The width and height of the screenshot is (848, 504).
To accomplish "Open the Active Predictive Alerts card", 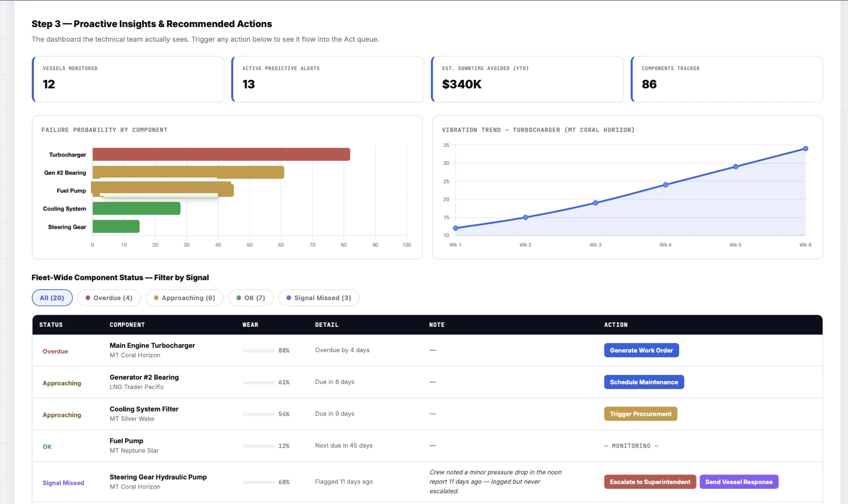I will tap(328, 79).
